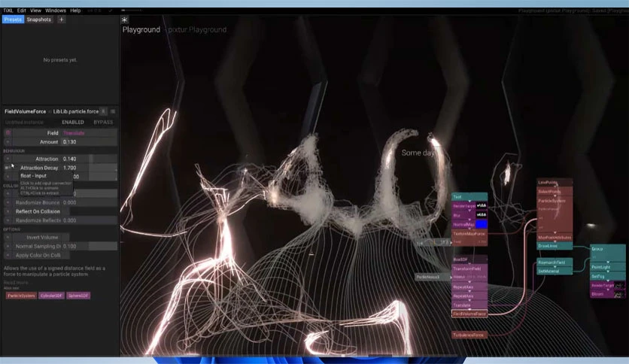Select the PerlinNoise3 node
629x364 pixels.
click(x=433, y=277)
